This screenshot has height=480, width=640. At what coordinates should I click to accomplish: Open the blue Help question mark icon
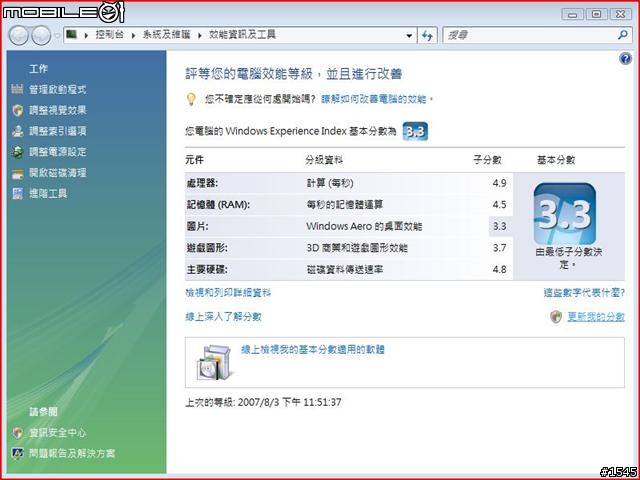(x=625, y=59)
